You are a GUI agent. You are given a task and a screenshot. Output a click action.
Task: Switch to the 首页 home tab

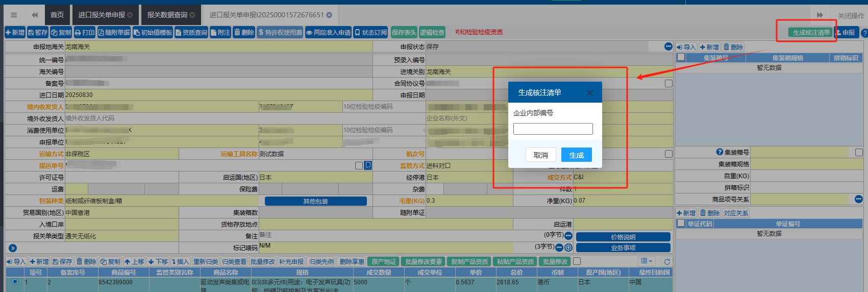(x=57, y=15)
